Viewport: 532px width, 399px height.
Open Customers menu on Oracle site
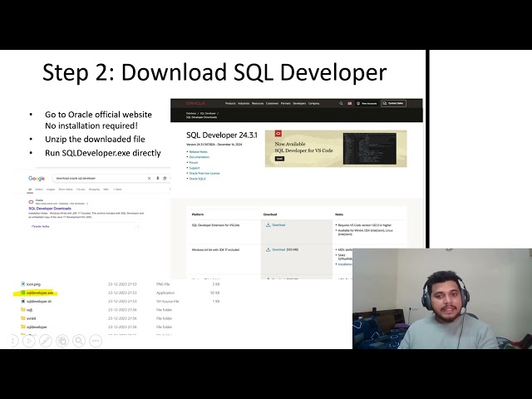click(272, 103)
